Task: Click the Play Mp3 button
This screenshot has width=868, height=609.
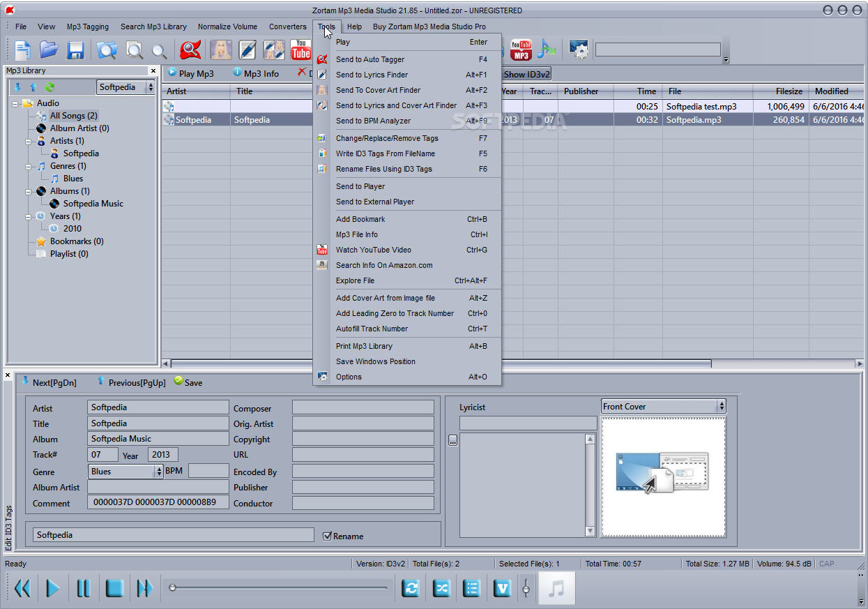Action: click(x=190, y=73)
